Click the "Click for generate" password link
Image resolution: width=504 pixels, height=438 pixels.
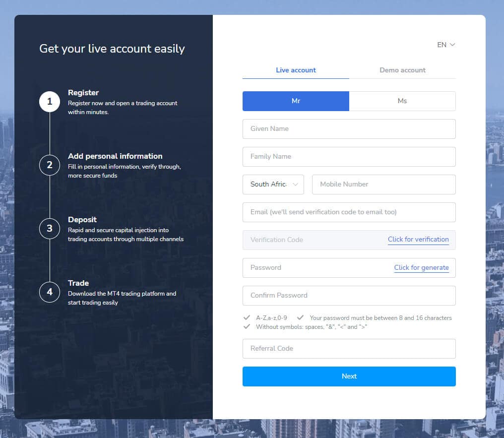422,267
